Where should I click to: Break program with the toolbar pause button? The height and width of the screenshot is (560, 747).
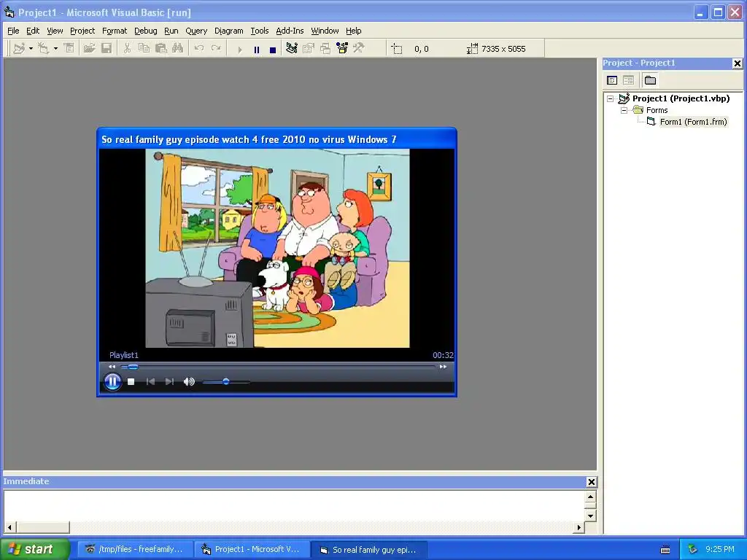[257, 50]
